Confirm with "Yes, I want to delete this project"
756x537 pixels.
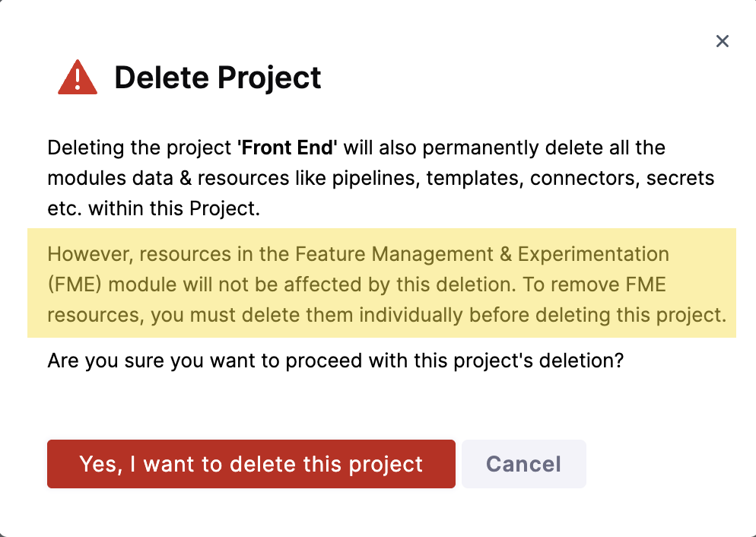[x=251, y=464]
